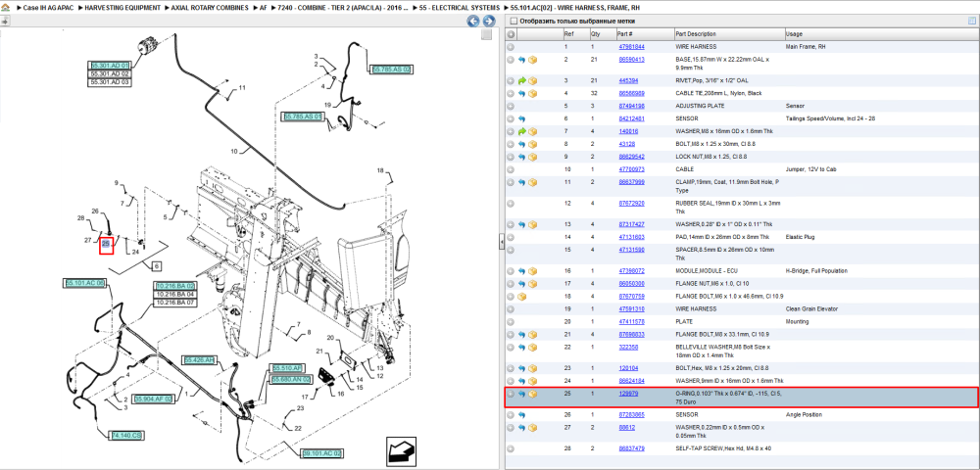980x470 pixels.
Task: Click the pin panel icon below home
Action: tap(5, 21)
